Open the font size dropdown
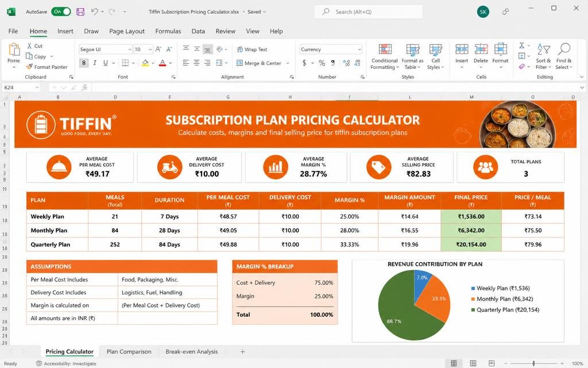588x368 pixels. (150, 49)
